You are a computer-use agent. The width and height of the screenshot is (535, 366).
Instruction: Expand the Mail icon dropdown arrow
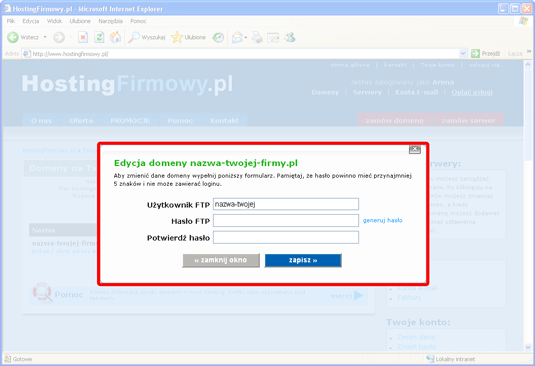tap(246, 37)
